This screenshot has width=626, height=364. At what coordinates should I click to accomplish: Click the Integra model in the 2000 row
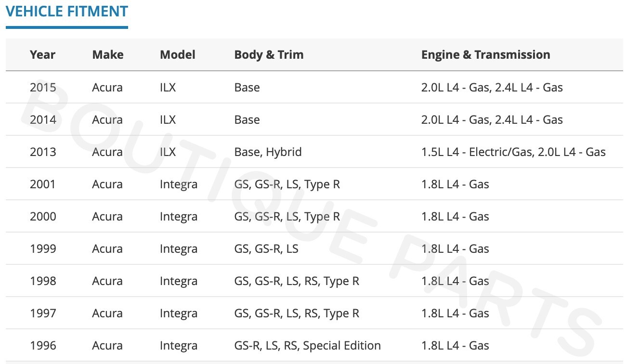(x=178, y=217)
